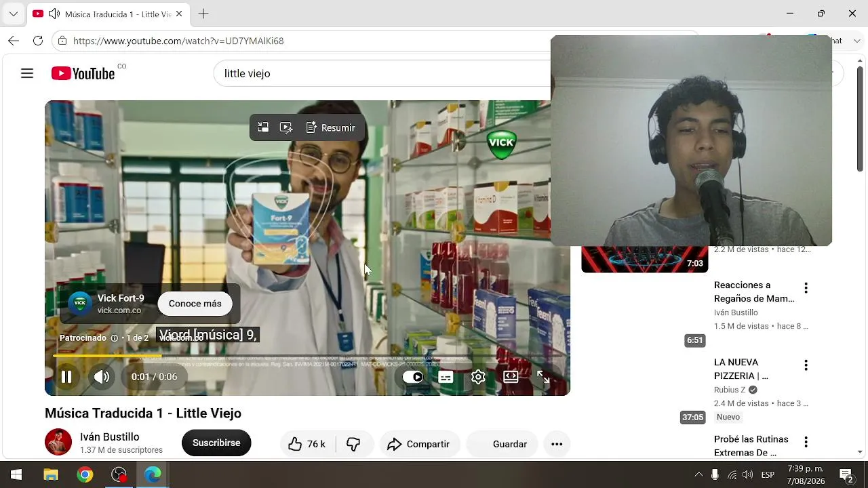Click the Suscribirse button
This screenshot has width=868, height=488.
[x=216, y=443]
